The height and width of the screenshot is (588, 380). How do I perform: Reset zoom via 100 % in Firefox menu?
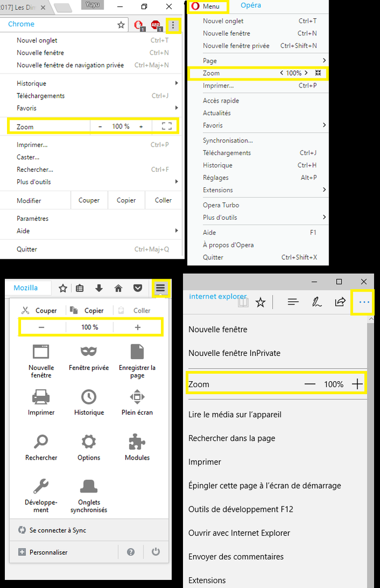90,327
